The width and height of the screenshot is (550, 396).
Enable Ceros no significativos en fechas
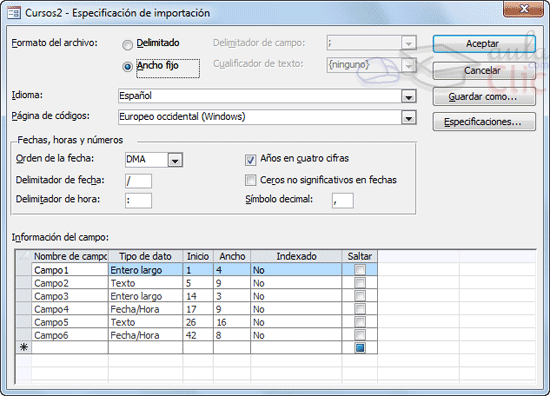[x=250, y=180]
